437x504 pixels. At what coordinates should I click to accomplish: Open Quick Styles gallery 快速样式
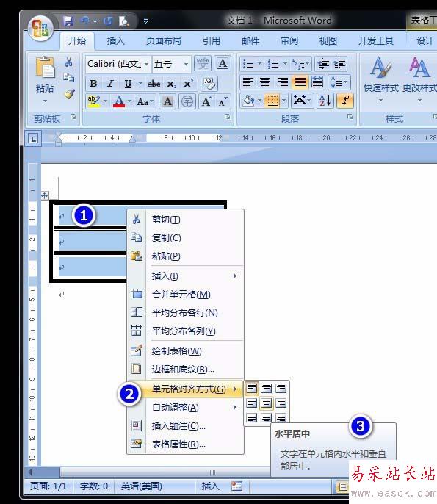coord(380,79)
